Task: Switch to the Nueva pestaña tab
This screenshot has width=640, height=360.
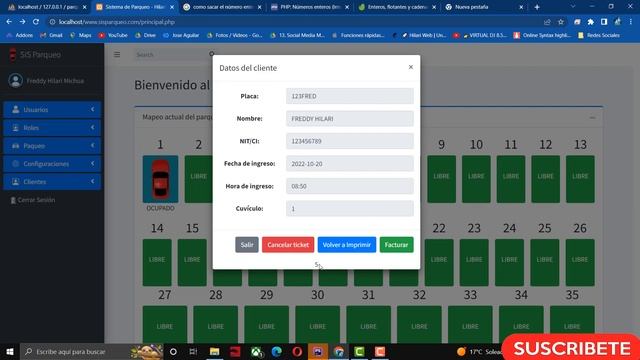Action: (484, 7)
